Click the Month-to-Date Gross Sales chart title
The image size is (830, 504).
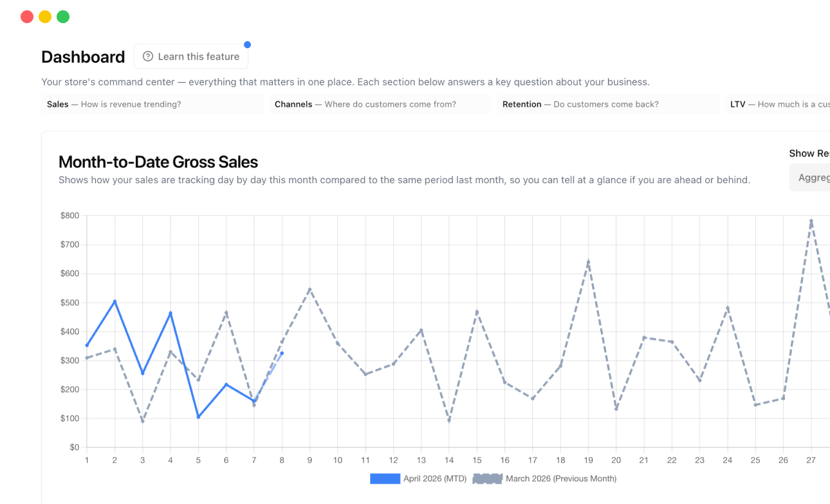(158, 162)
